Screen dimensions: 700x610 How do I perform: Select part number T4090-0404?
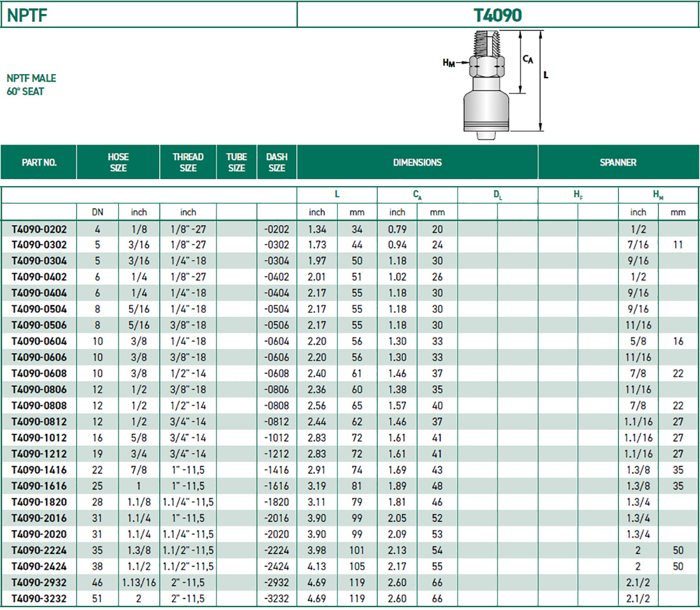pos(39,293)
